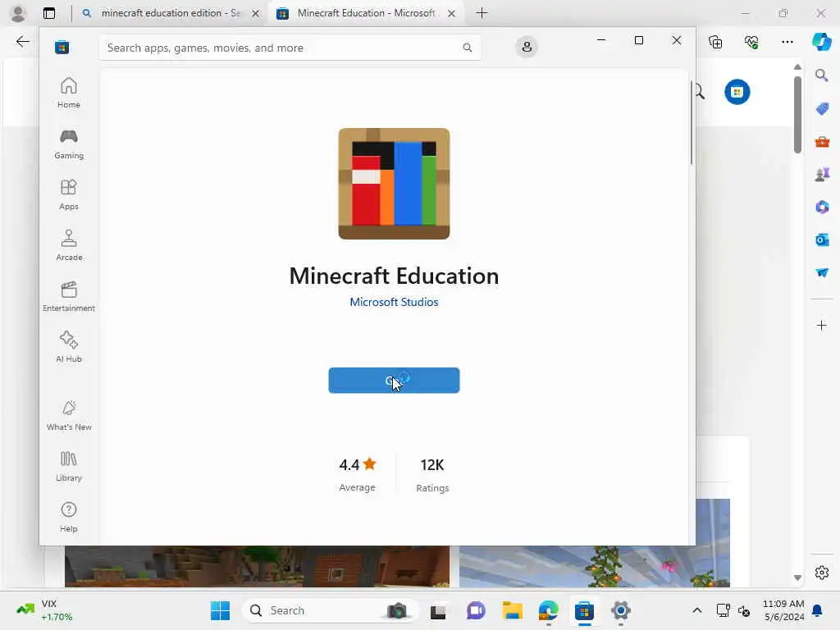Open Edge Collections icon
Screen dimensions: 840x630
715,41
